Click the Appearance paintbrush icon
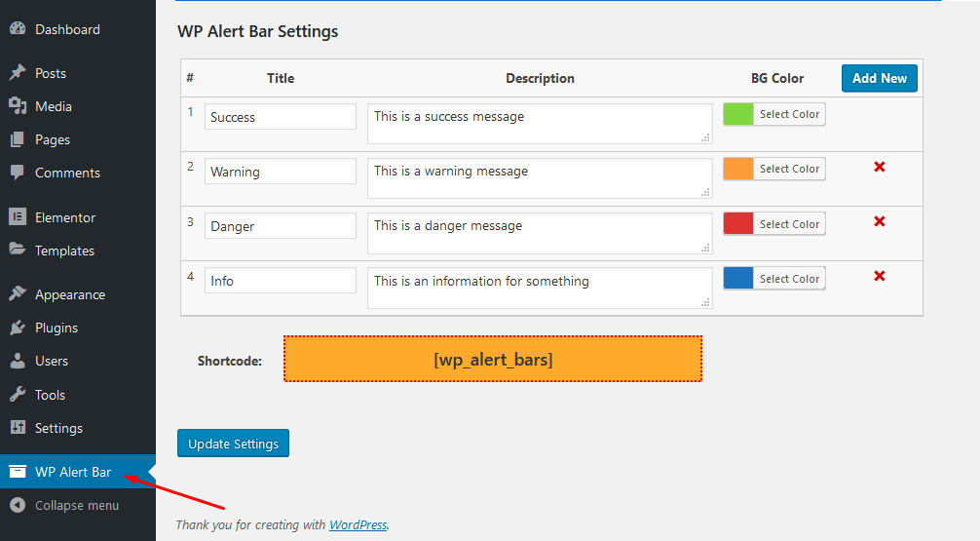 pyautogui.click(x=18, y=293)
